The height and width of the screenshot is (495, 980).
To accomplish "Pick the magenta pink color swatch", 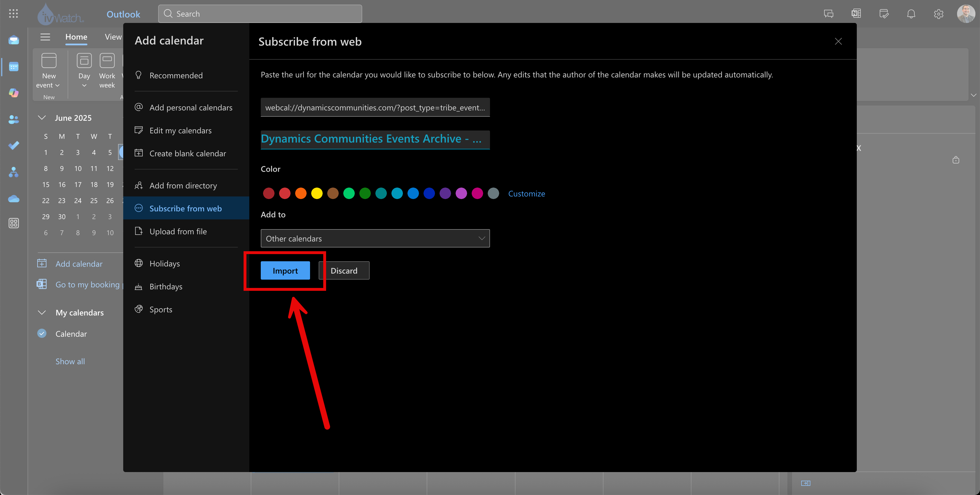I will click(x=477, y=193).
